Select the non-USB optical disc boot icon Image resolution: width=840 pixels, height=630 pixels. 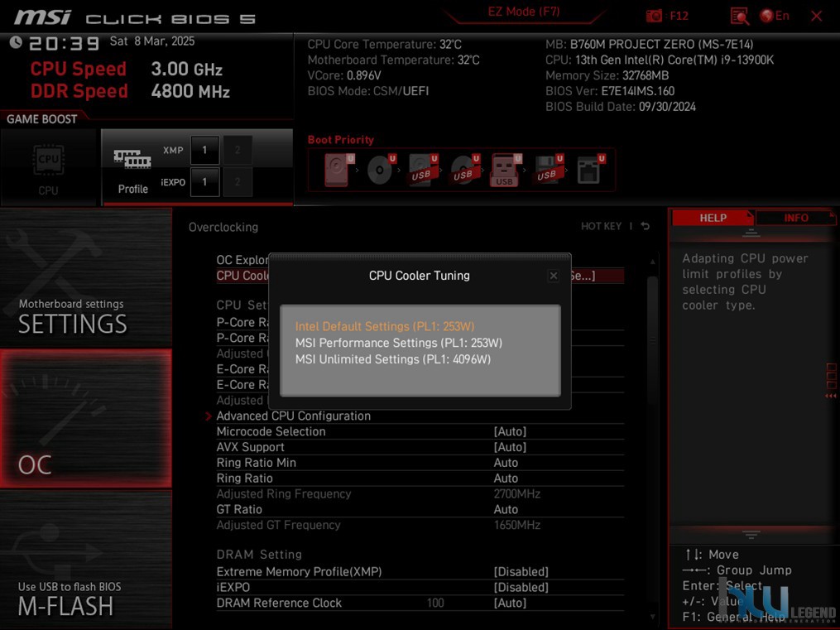382,169
